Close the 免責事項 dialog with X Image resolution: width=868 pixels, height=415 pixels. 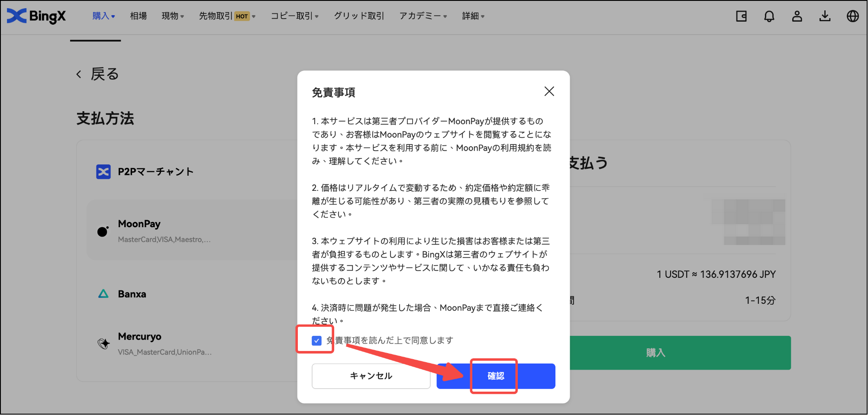[x=549, y=91]
